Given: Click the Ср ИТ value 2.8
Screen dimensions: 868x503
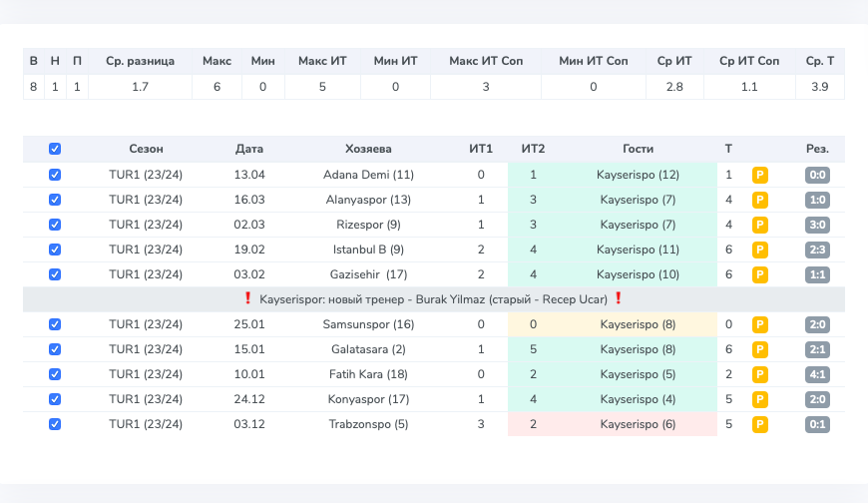Looking at the screenshot, I should point(674,87).
